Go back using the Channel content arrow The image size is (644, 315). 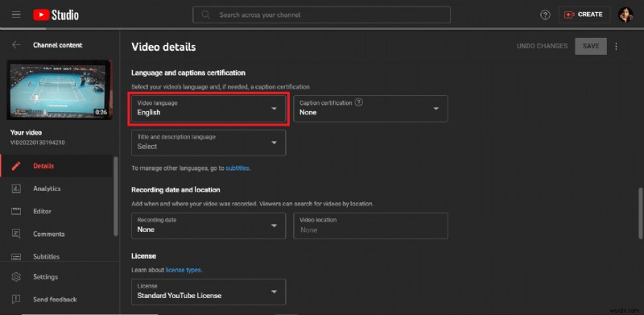(16, 45)
